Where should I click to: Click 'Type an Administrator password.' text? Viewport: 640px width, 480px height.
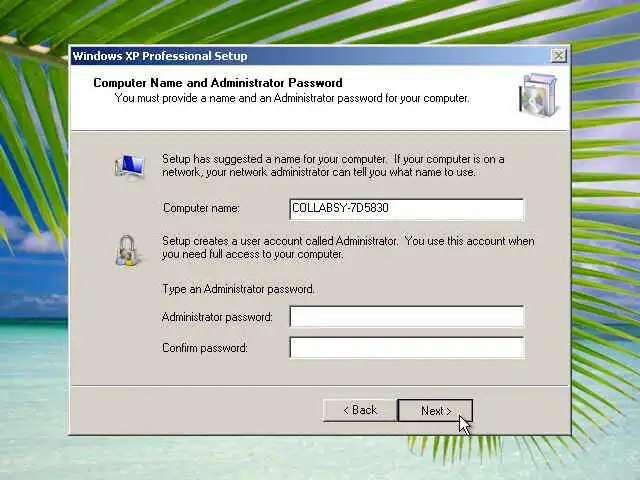[x=238, y=289]
